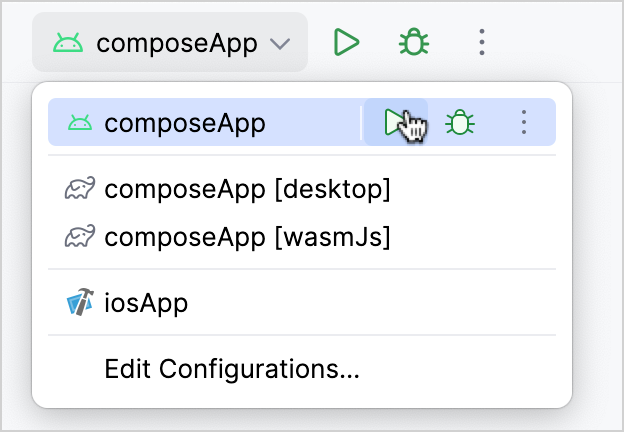Collapse the run configuration dropdown chevron

coord(281,44)
